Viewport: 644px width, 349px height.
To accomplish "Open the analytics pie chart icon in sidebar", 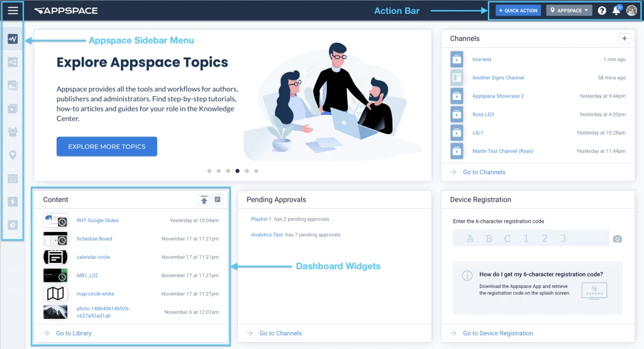I will tap(13, 225).
